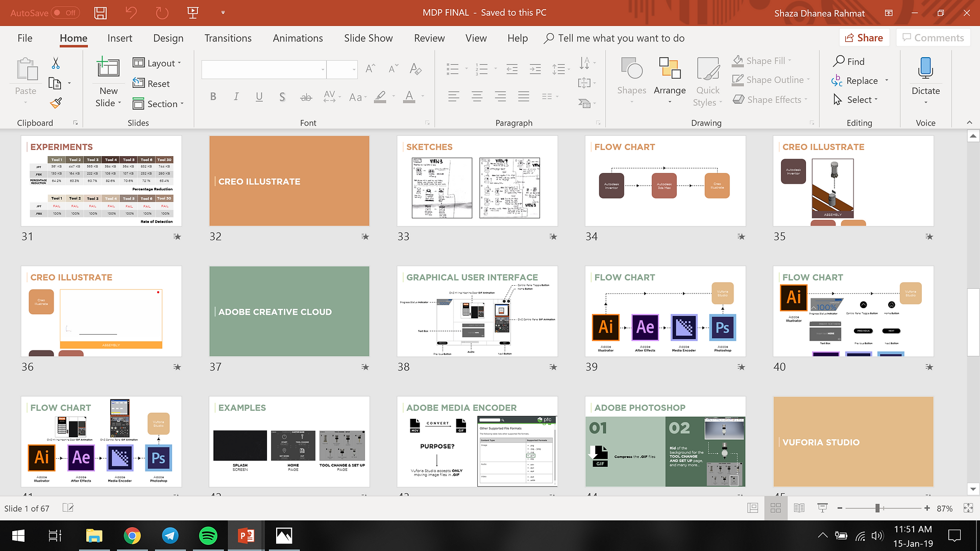This screenshot has width=980, height=551.
Task: Open the New Slide dropdown
Action: [x=108, y=97]
